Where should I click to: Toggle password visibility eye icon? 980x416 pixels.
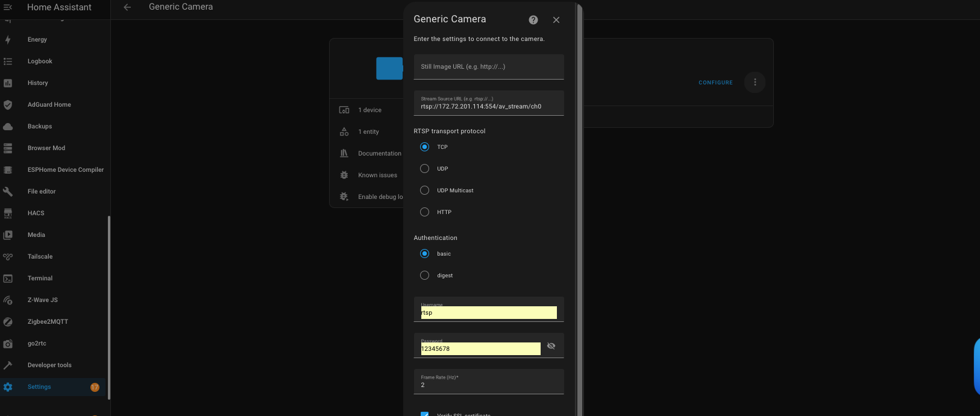(551, 346)
